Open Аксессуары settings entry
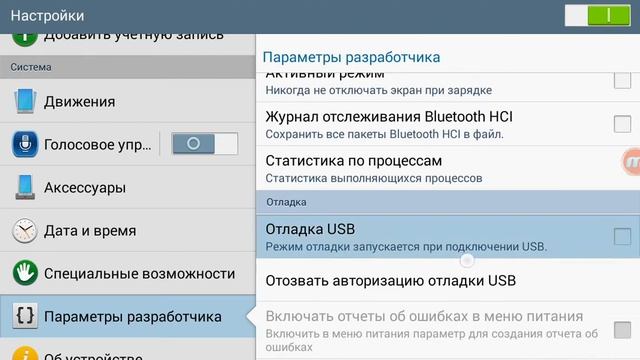 click(x=128, y=187)
